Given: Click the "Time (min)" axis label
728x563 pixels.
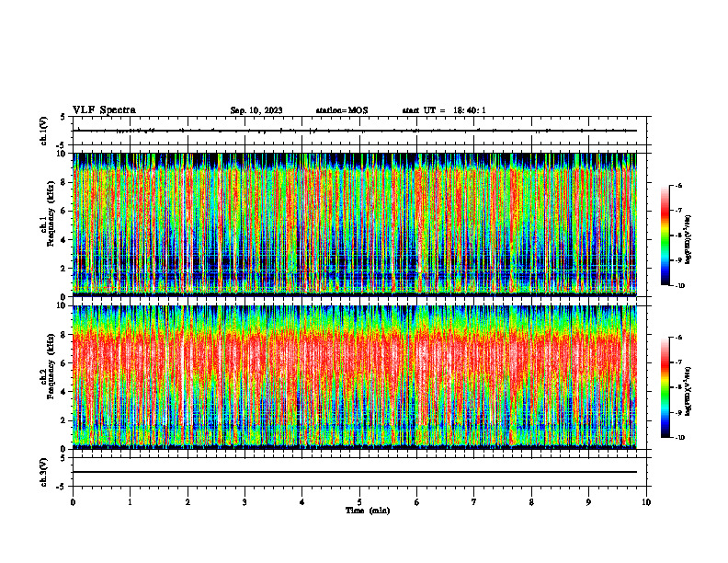Looking at the screenshot, I should point(368,511).
